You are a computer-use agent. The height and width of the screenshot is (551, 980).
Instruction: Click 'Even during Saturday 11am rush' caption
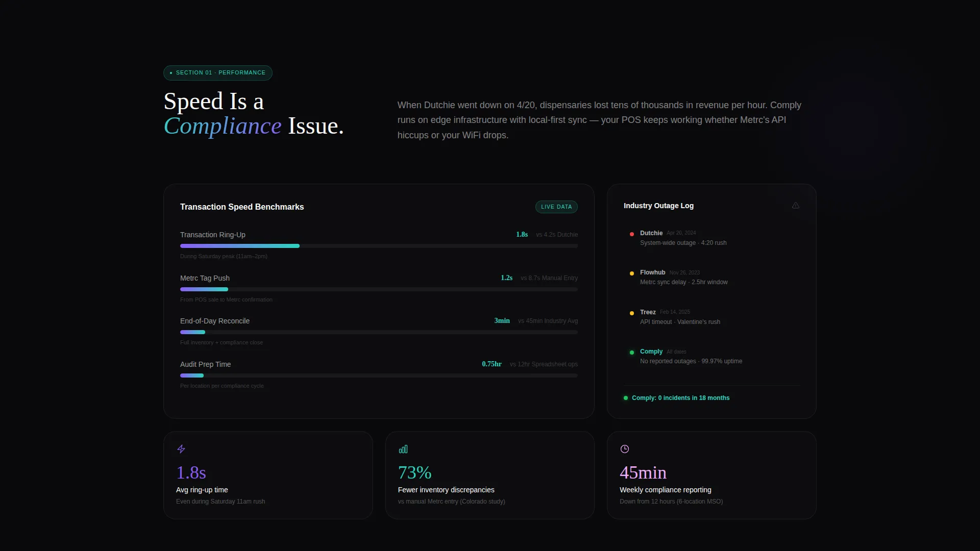[220, 502]
